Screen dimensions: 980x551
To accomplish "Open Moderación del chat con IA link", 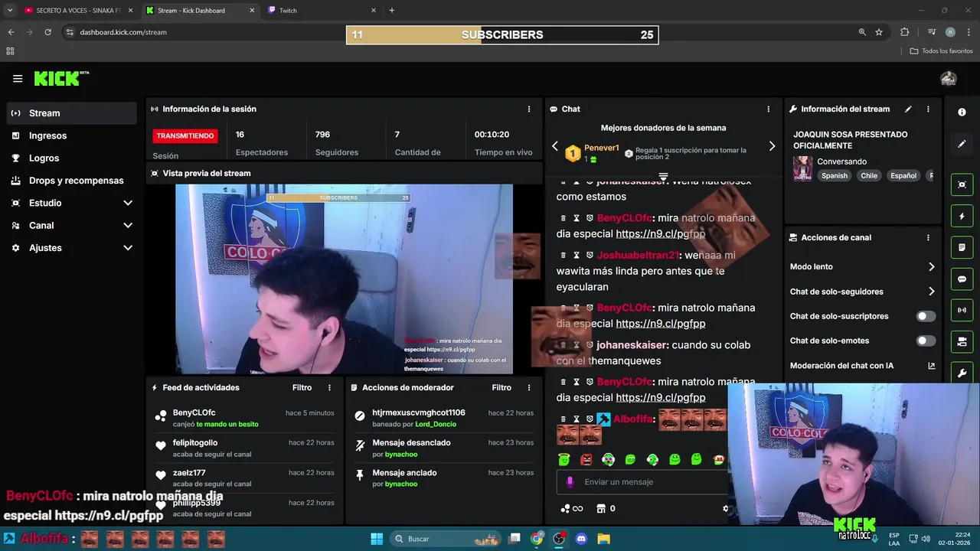I will 862,366.
